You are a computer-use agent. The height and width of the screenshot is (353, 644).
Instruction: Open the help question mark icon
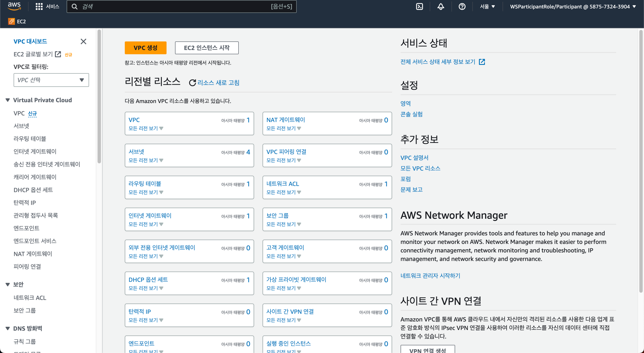point(462,6)
